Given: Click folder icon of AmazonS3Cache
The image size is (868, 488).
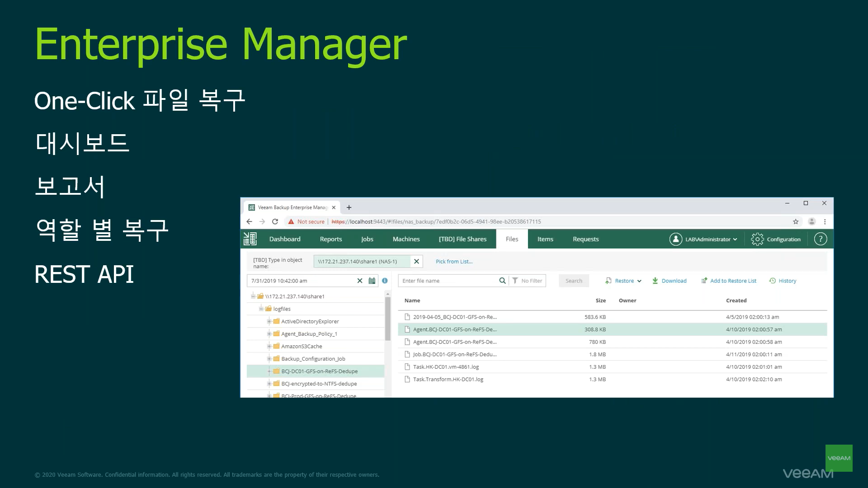Looking at the screenshot, I should pos(276,346).
